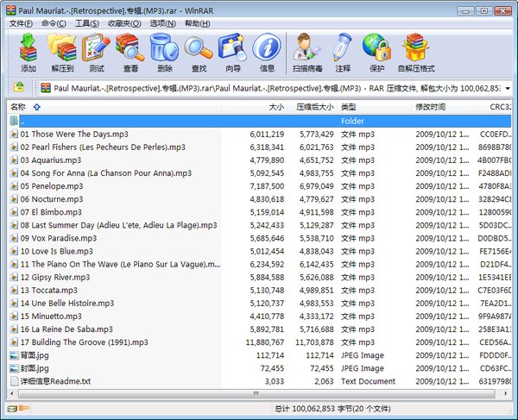Toggle sort order with 名称 column arrow
Image resolution: width=518 pixels, height=420 pixels.
(x=36, y=107)
